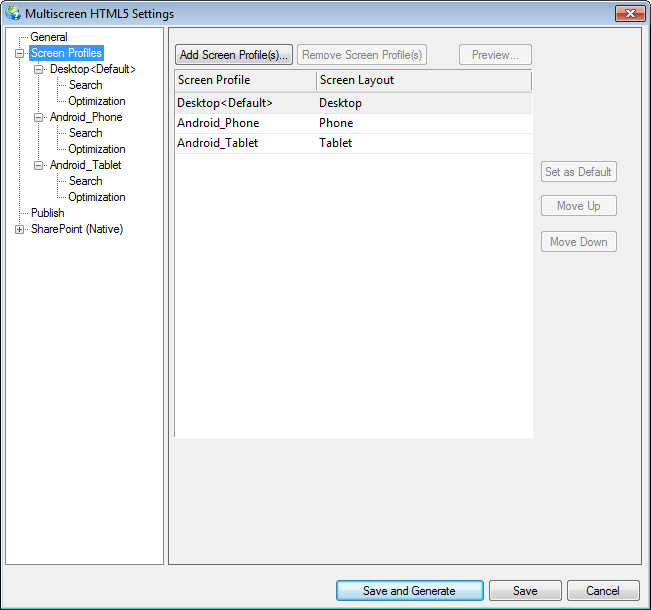
Task: Open Search settings under Desktop<Default>
Action: pyautogui.click(x=85, y=85)
